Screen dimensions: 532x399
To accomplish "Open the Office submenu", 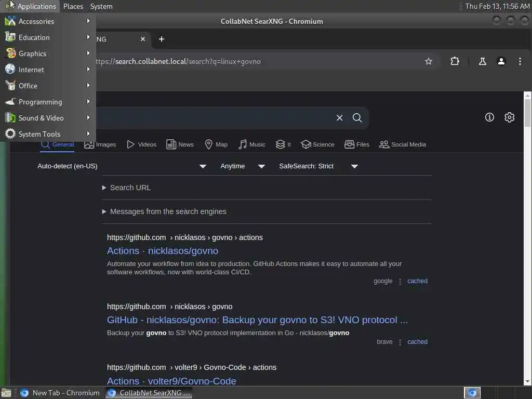I will [x=48, y=86].
